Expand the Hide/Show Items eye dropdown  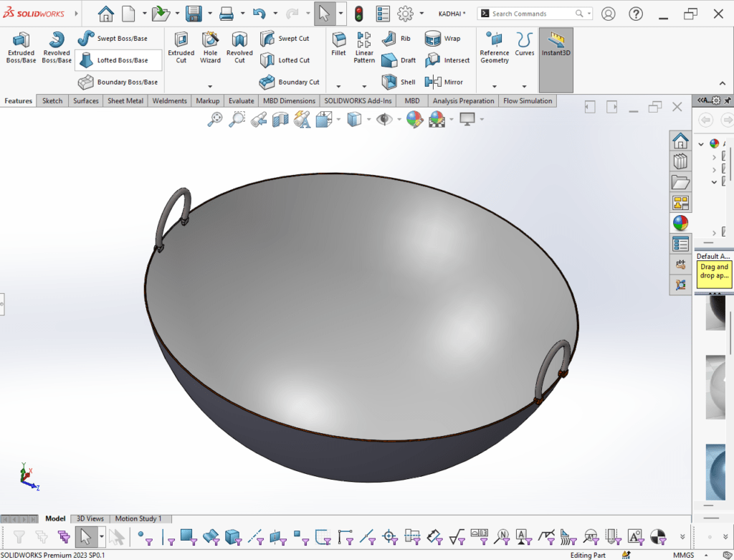[x=399, y=120]
